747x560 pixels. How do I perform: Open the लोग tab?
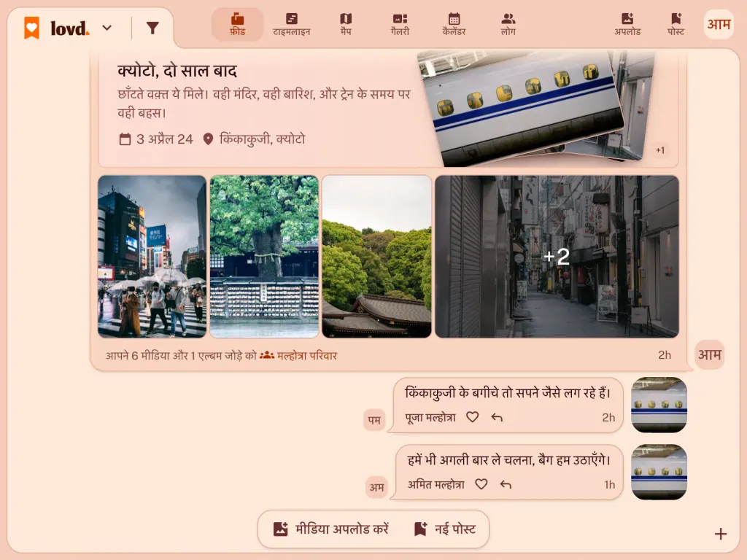click(x=508, y=24)
